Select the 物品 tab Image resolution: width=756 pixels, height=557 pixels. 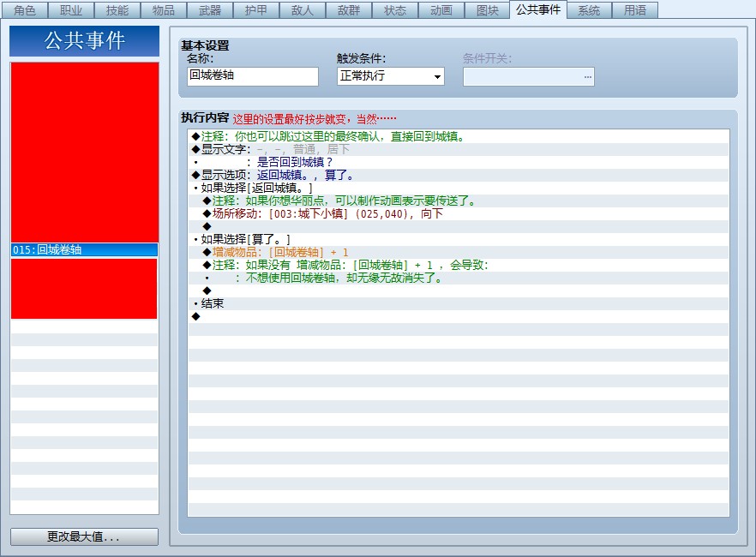point(164,10)
